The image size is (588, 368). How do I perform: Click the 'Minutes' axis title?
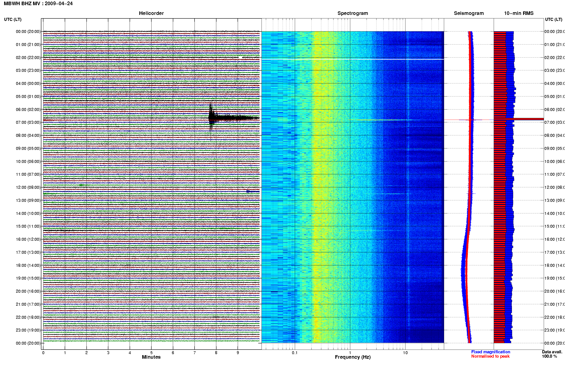pyautogui.click(x=151, y=357)
